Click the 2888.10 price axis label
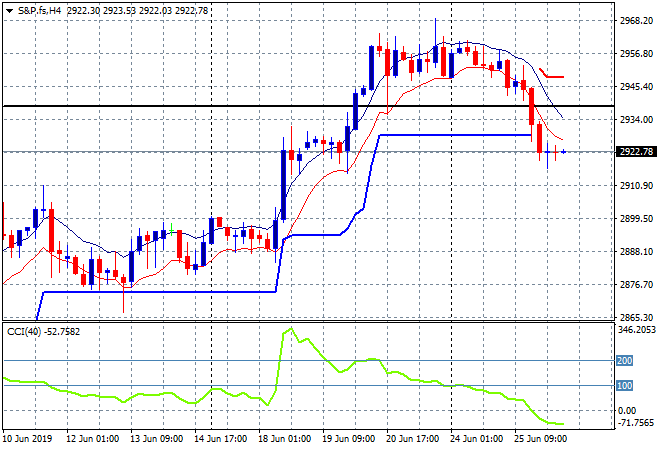Viewport: 660px width, 450px height. point(636,252)
